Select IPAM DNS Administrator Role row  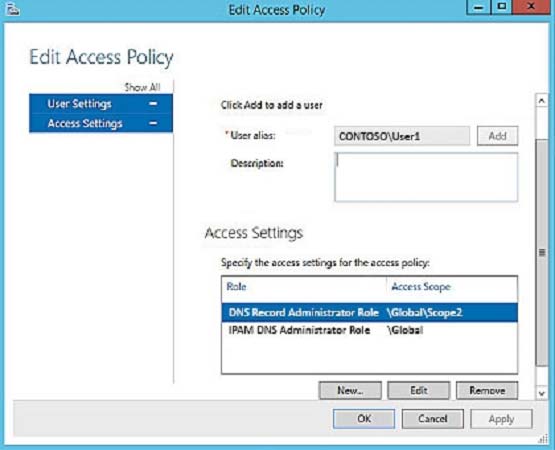[x=370, y=330]
